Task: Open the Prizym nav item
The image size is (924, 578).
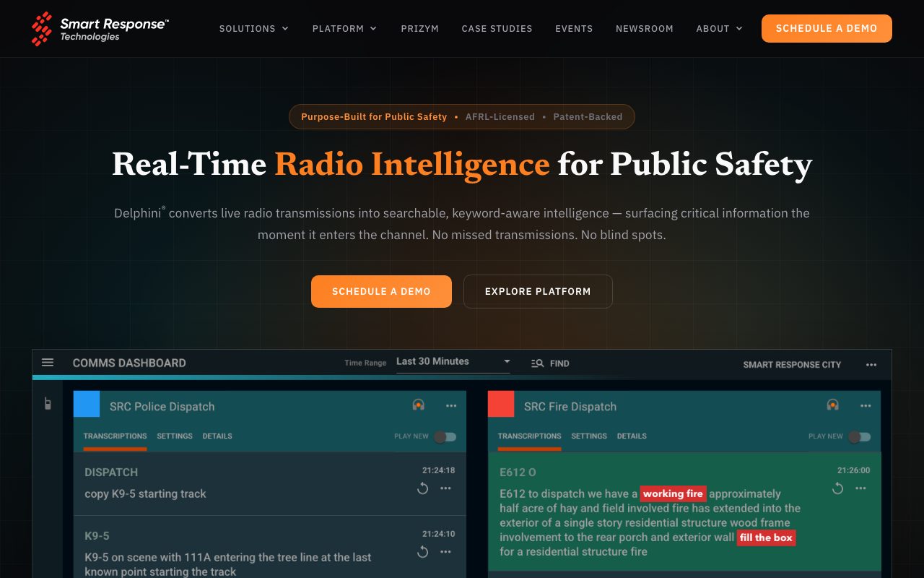Action: coord(420,29)
